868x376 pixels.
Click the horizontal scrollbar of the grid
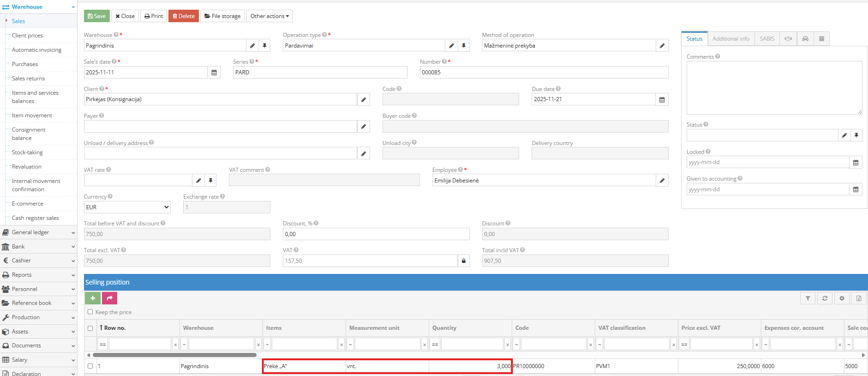[x=174, y=355]
